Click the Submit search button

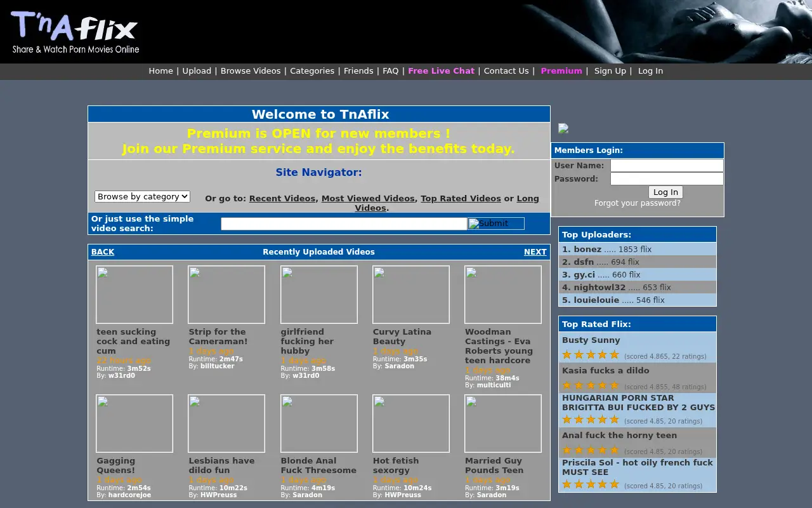496,224
